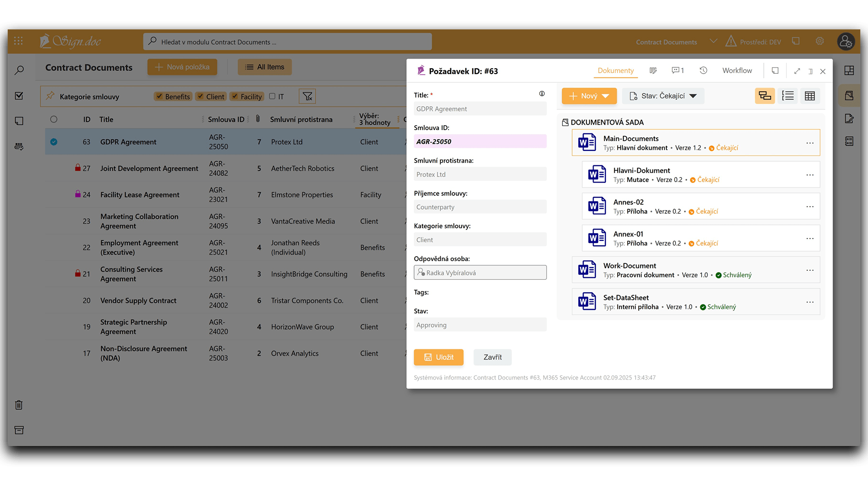Open the settings gear in header

(x=820, y=41)
